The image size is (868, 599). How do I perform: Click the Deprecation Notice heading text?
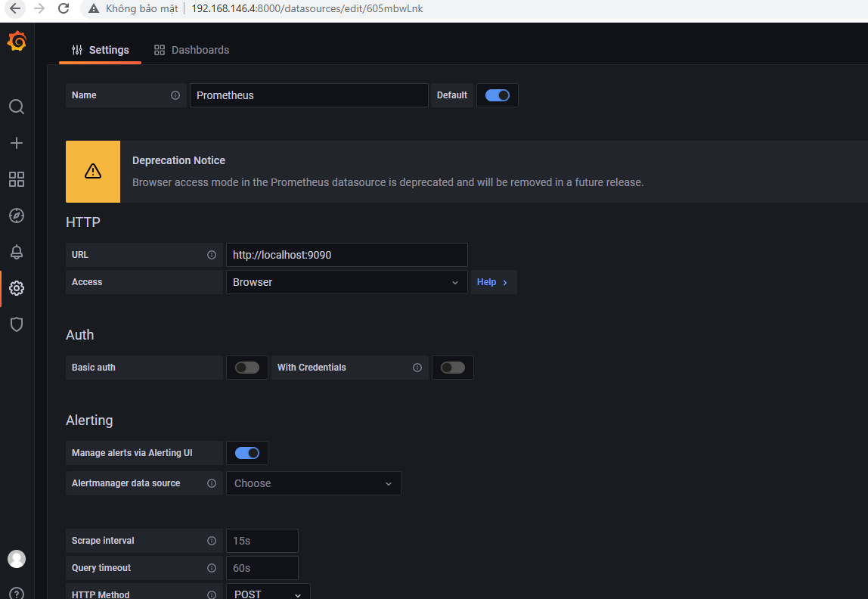[178, 160]
